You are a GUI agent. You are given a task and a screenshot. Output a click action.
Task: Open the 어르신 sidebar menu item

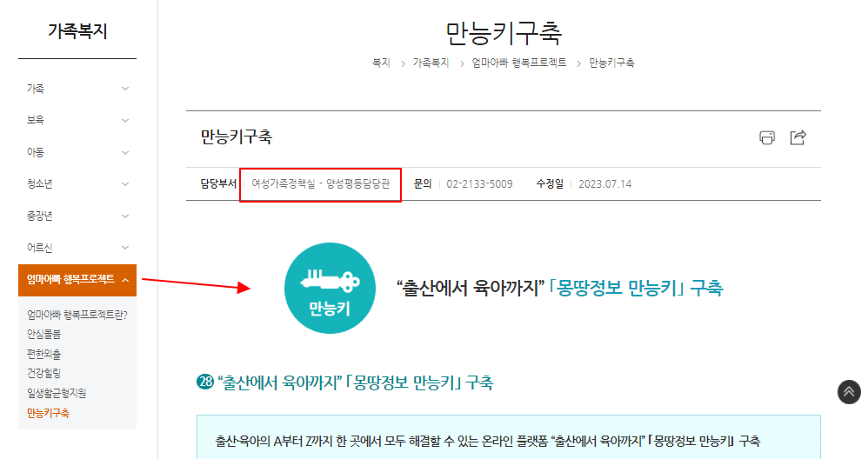click(x=40, y=248)
